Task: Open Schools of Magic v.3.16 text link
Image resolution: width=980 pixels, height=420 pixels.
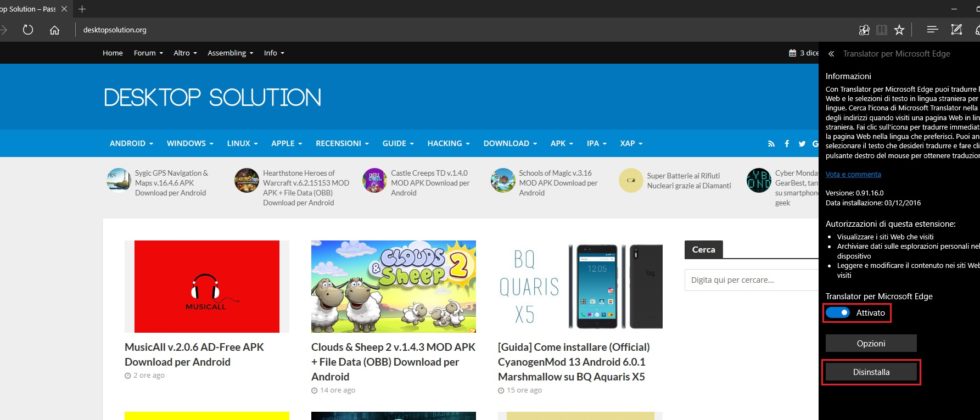Action: tap(558, 182)
